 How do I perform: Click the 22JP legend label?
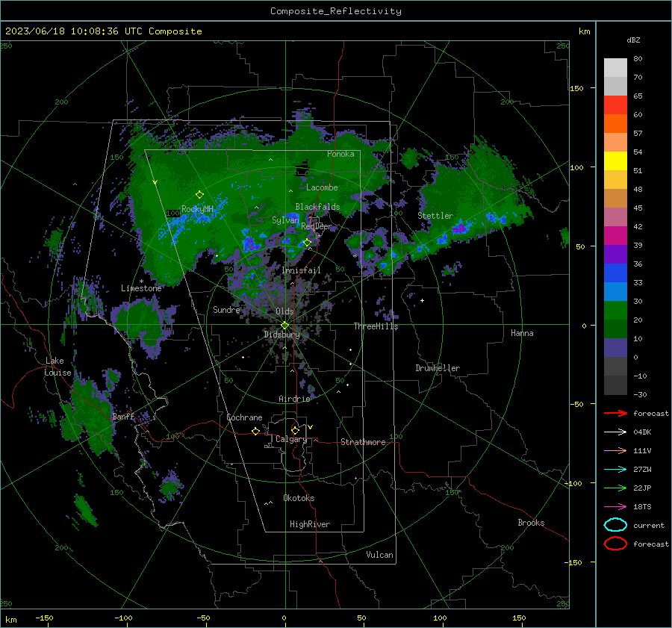(x=642, y=488)
